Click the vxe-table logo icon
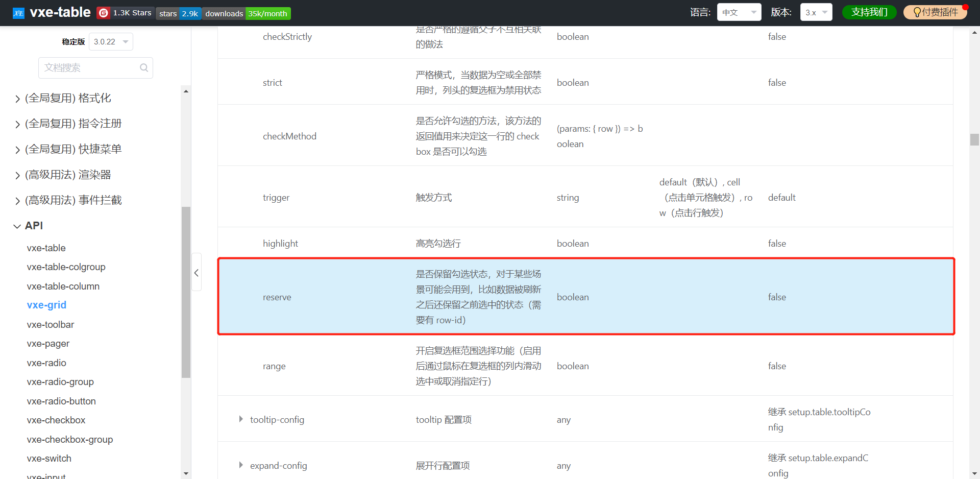 click(x=18, y=13)
